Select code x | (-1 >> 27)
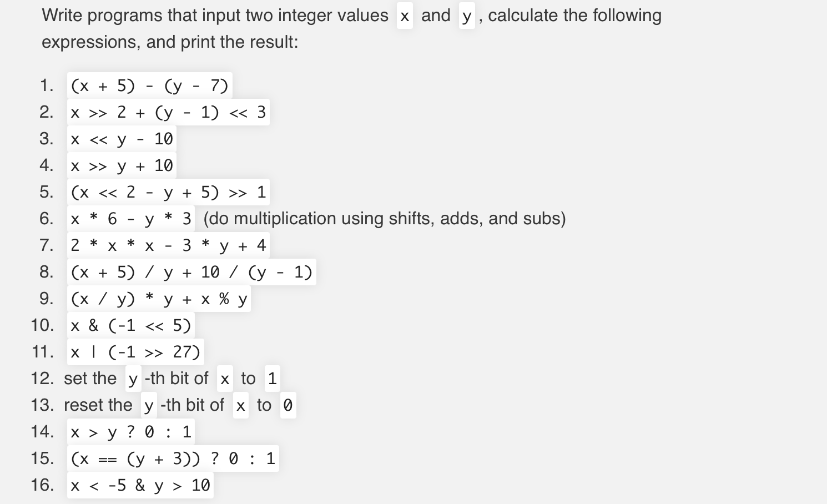The width and height of the screenshot is (827, 504). [x=135, y=352]
